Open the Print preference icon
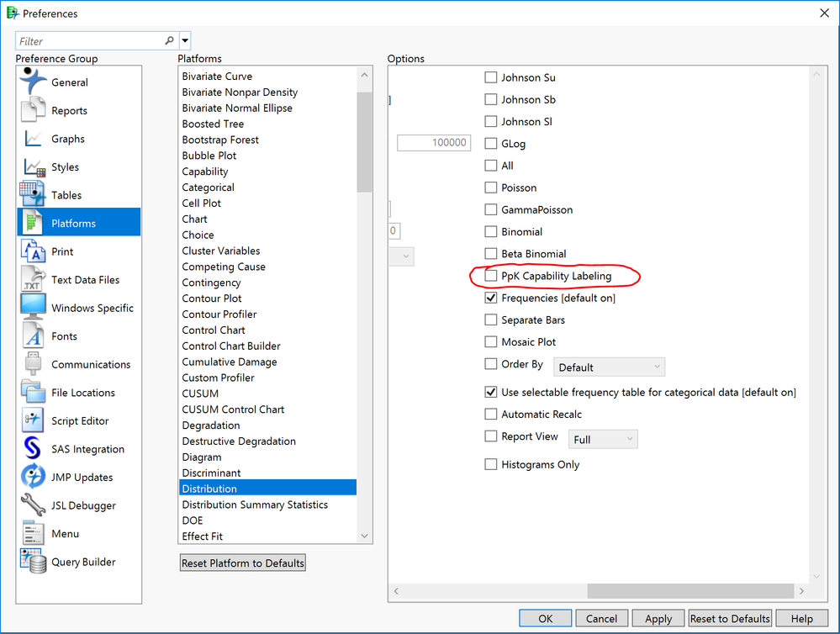 click(33, 251)
